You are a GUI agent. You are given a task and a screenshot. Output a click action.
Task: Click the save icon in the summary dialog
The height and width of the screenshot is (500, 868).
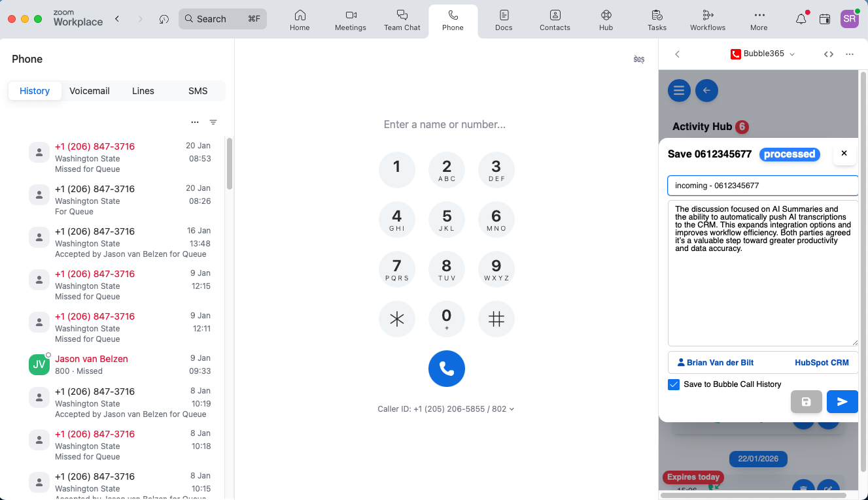(806, 401)
